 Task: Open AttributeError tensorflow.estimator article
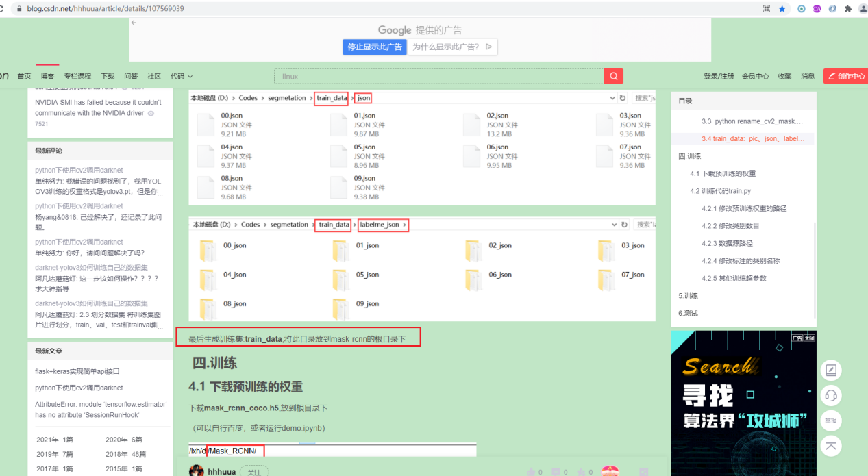[x=101, y=410]
